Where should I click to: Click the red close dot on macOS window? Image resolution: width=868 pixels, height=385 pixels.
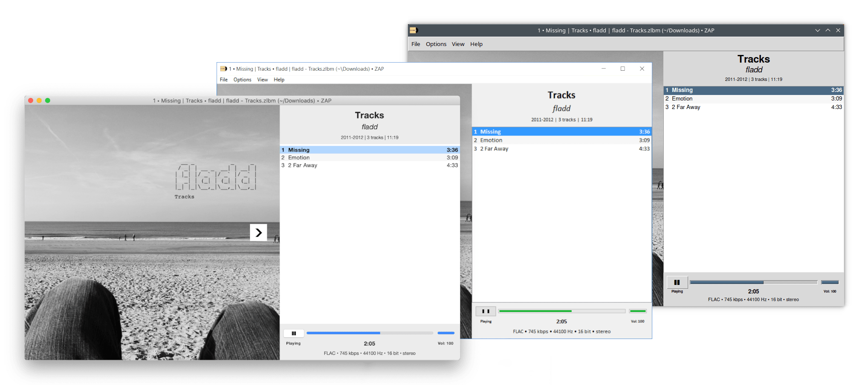31,101
